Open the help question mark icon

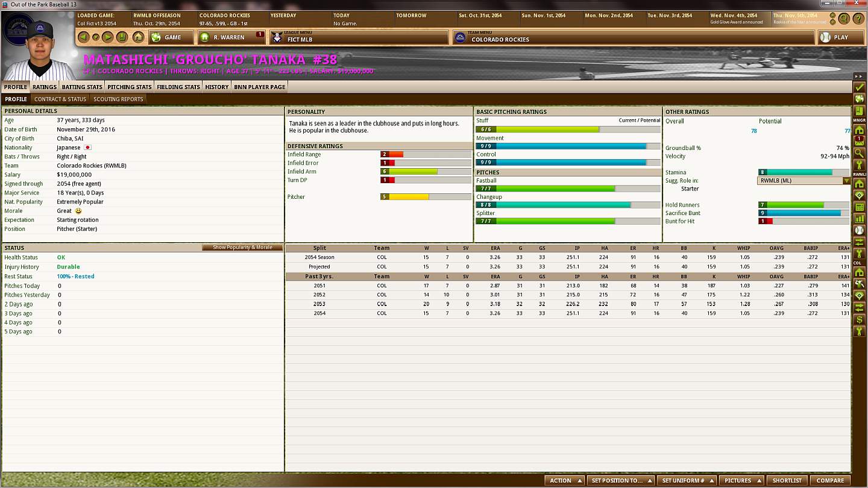pyautogui.click(x=858, y=19)
